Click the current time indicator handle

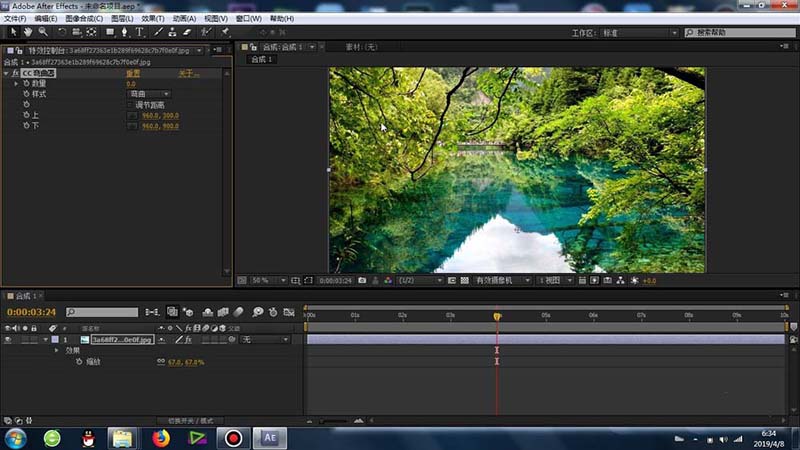[x=497, y=316]
